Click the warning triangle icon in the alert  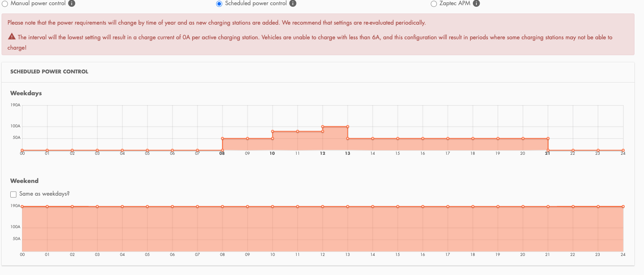coord(12,37)
